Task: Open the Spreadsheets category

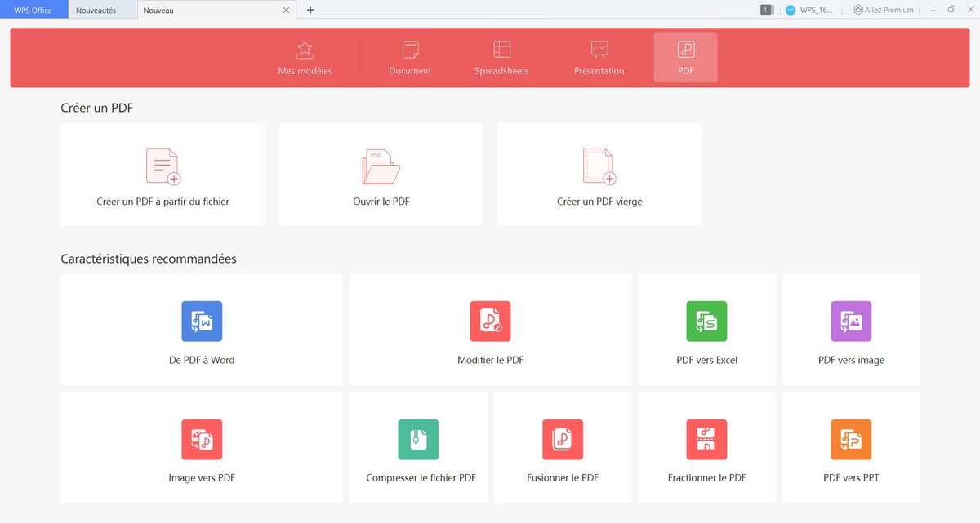Action: [500, 57]
